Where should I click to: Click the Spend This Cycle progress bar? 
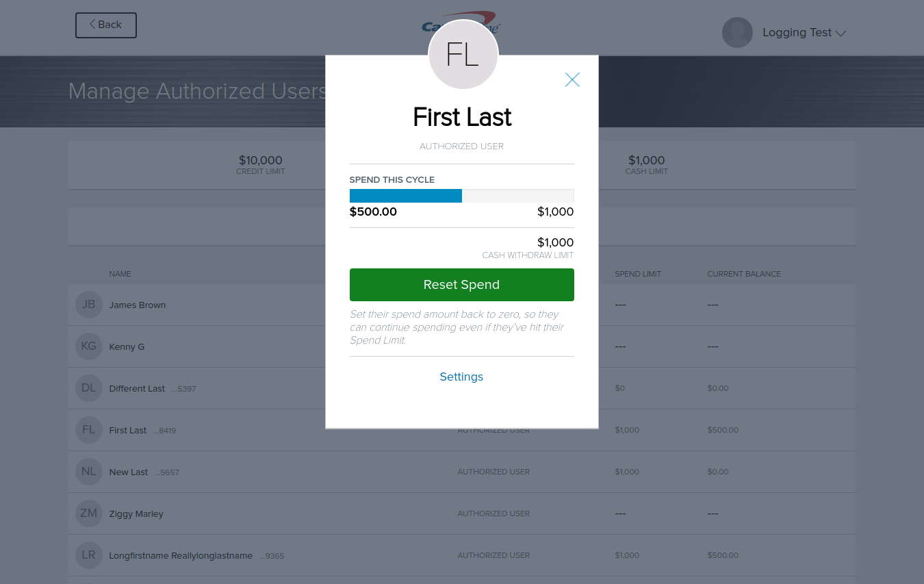(461, 196)
